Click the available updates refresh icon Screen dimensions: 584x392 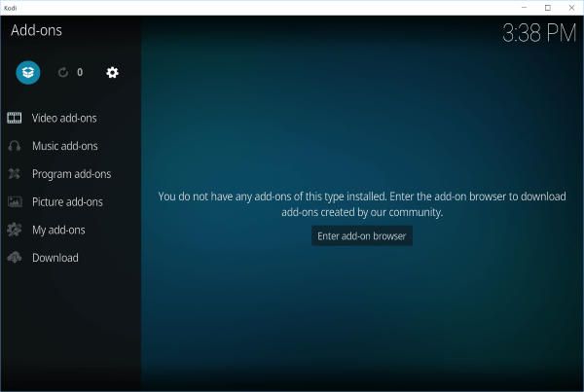click(64, 72)
